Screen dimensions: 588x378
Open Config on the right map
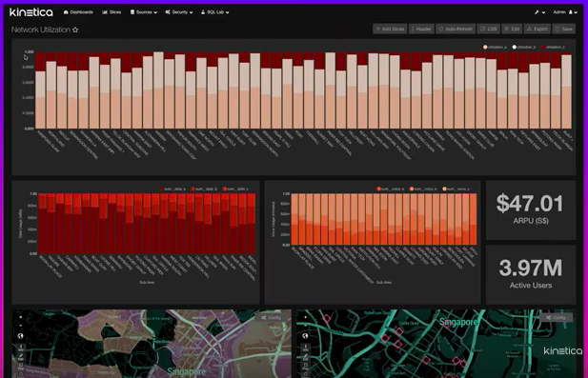pyautogui.click(x=556, y=317)
